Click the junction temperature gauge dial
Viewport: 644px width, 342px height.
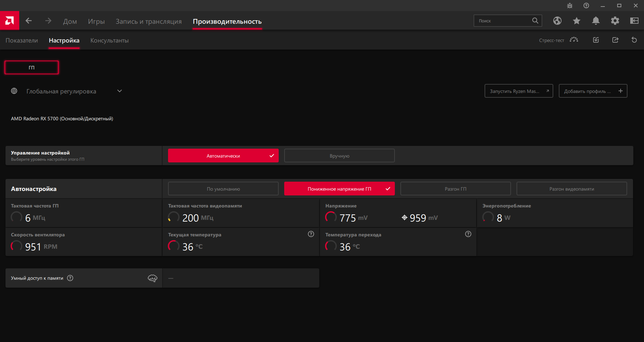(x=331, y=246)
